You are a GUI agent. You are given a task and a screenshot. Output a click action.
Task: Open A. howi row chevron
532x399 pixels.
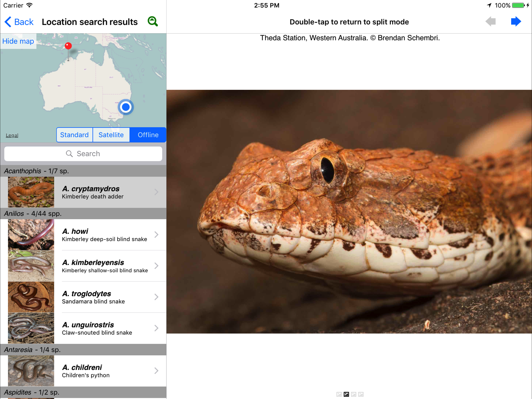click(x=156, y=235)
